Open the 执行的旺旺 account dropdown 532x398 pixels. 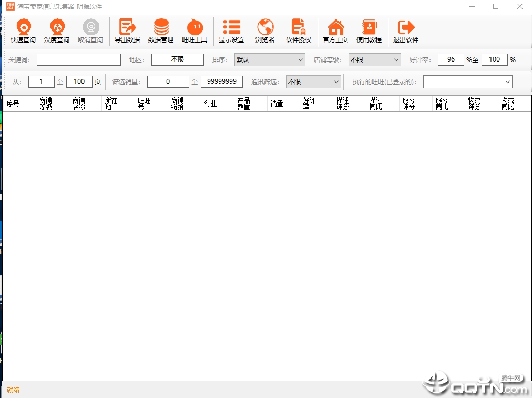tap(467, 82)
